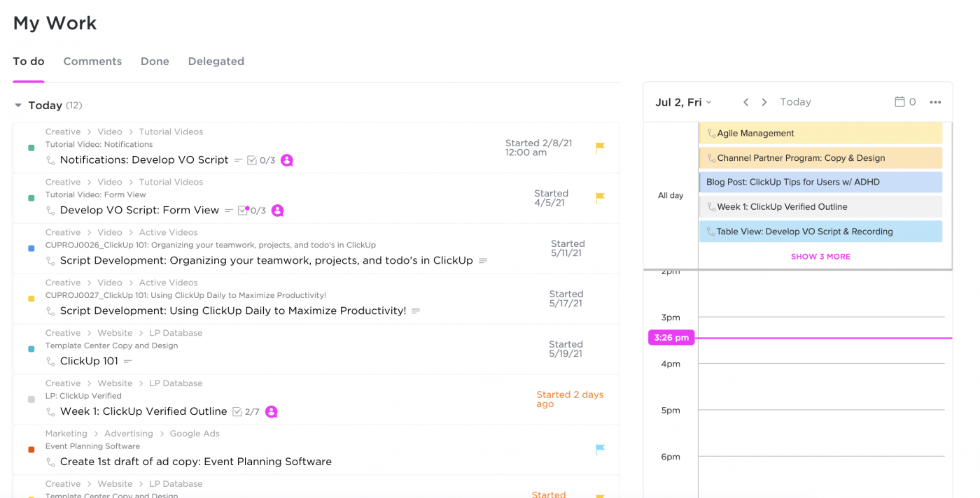The height and width of the screenshot is (498, 980).
Task: Open the Jul 2, Fri date dropdown
Action: pyautogui.click(x=683, y=102)
